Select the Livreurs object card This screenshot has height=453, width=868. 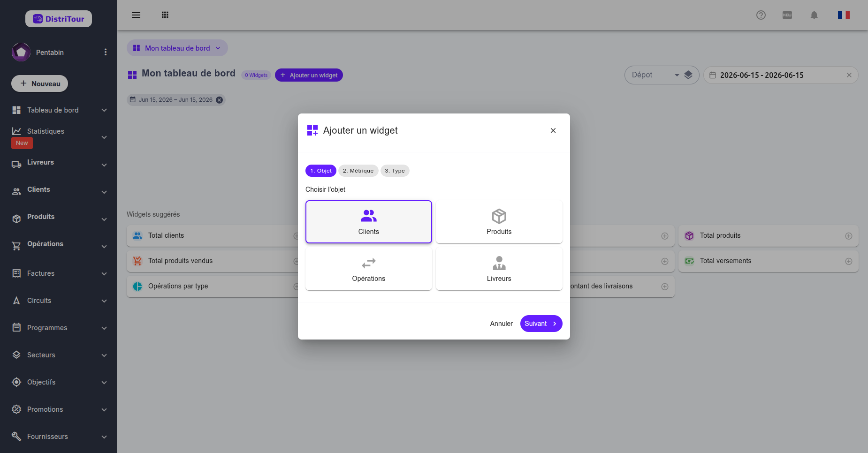(499, 269)
